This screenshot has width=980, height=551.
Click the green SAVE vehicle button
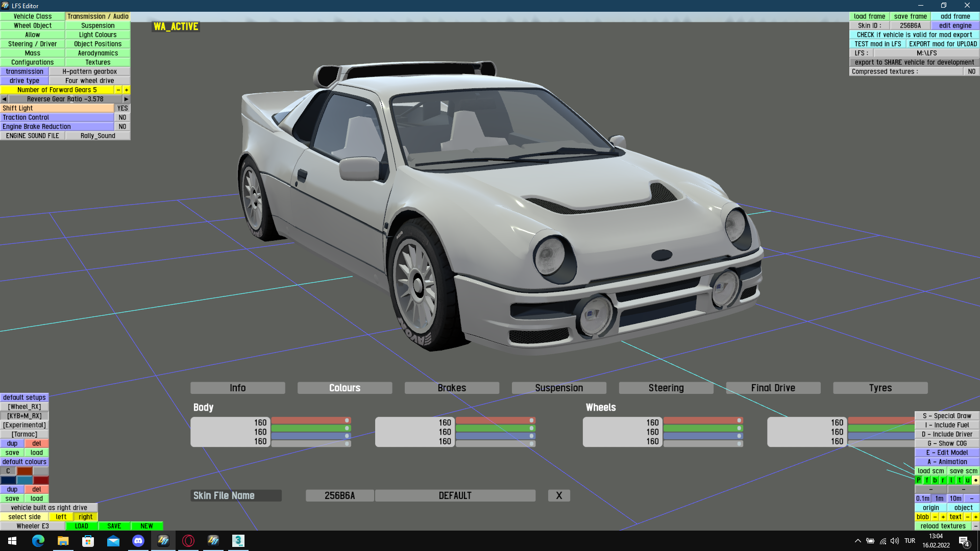pos(114,526)
